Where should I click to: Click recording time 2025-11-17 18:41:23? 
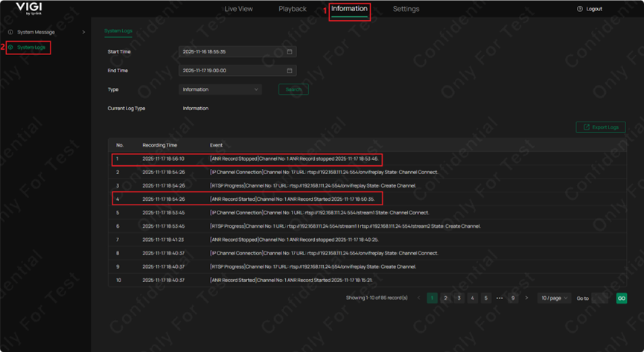164,240
